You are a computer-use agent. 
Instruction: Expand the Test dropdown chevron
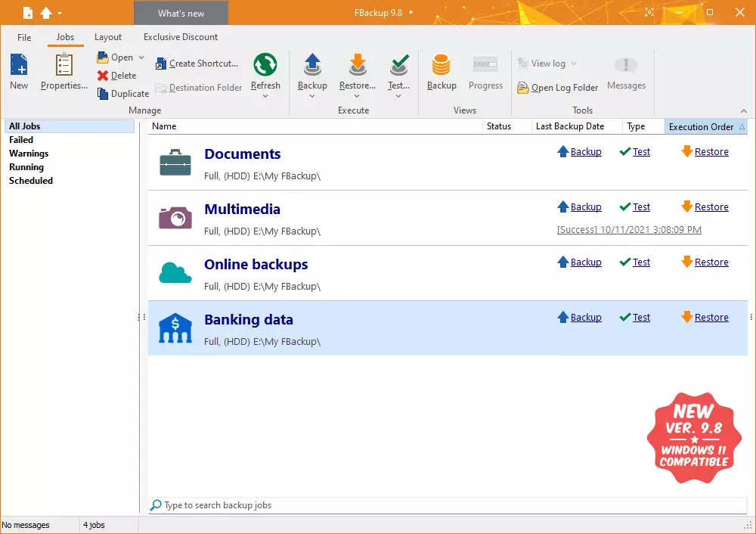pyautogui.click(x=398, y=96)
